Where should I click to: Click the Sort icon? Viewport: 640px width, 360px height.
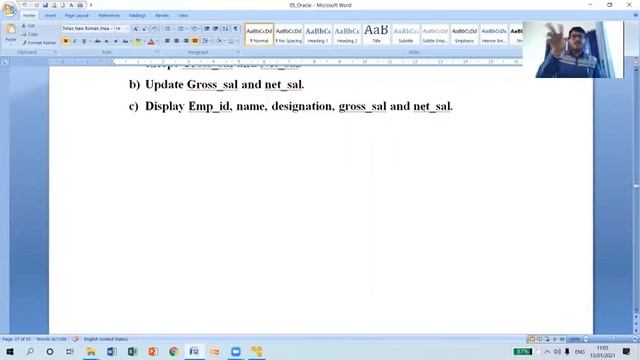226,29
